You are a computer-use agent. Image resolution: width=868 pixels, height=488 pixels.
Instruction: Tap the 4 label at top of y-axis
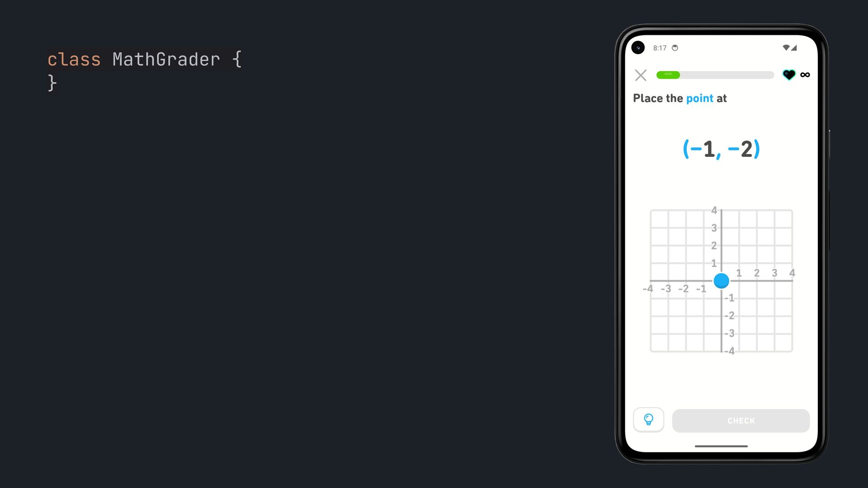(x=714, y=210)
